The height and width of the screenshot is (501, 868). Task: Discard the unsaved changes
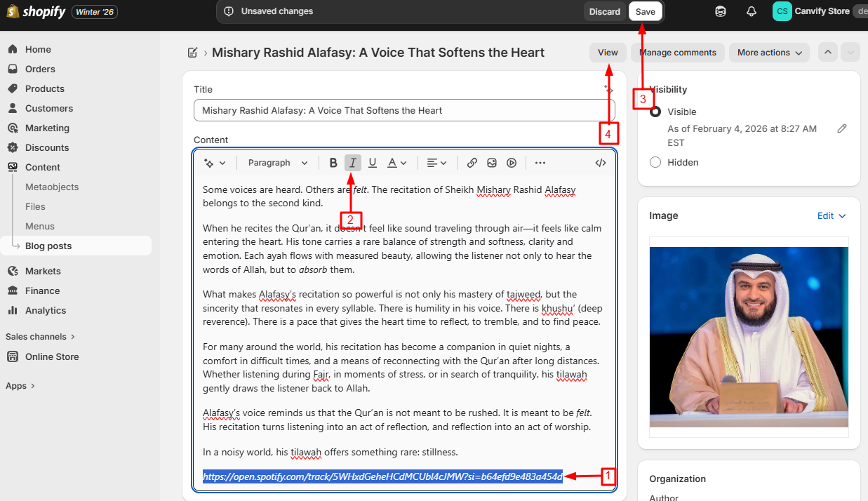click(604, 11)
